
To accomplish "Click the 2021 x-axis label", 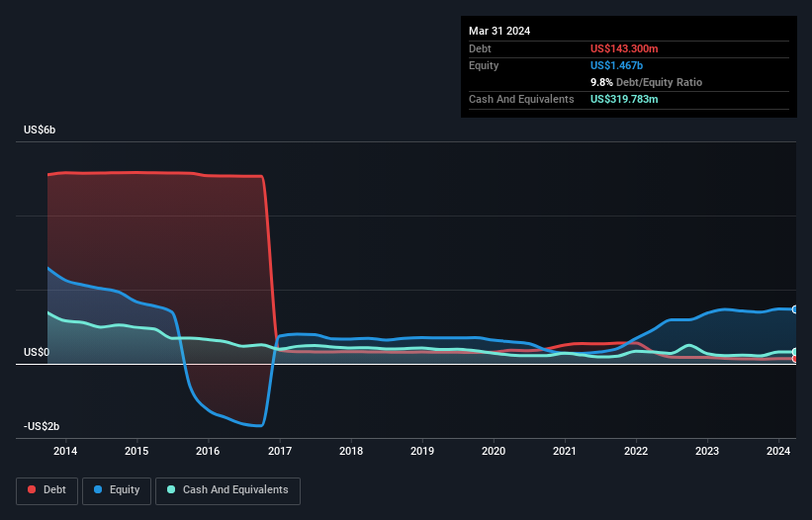I will click(x=565, y=451).
